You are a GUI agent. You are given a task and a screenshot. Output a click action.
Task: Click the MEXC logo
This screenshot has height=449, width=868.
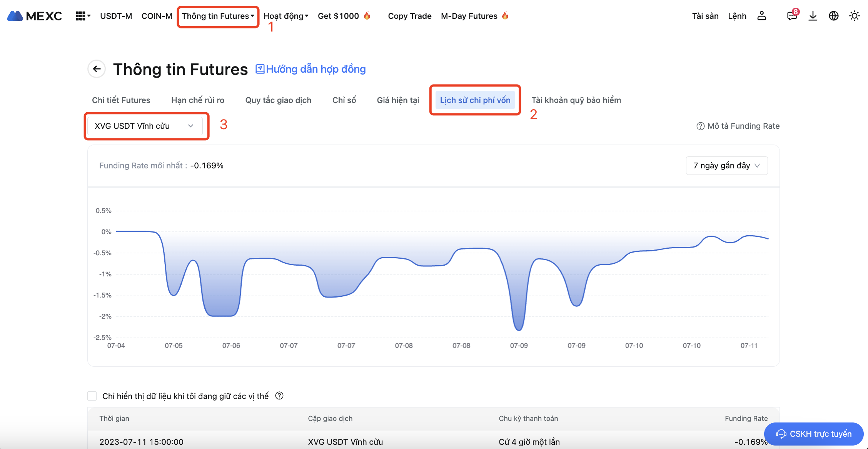pyautogui.click(x=35, y=16)
